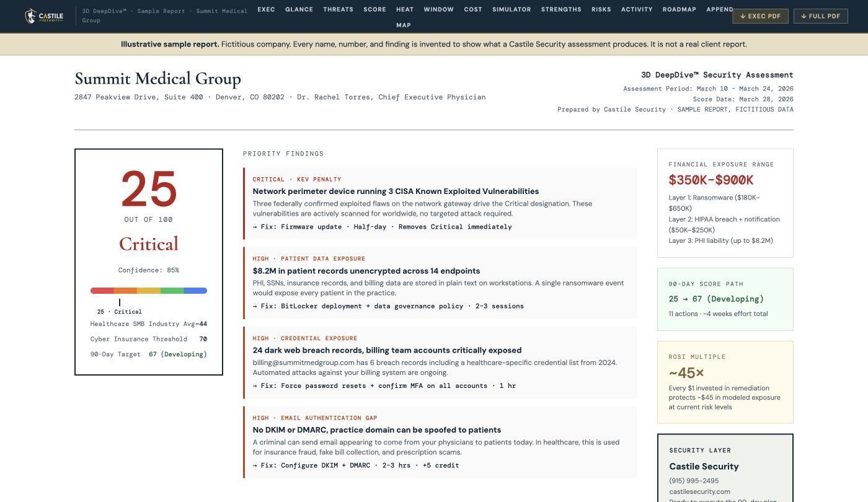Select '25 → 67 (Developing)' in 90-Day Score Path
The image size is (868, 502).
tap(716, 299)
